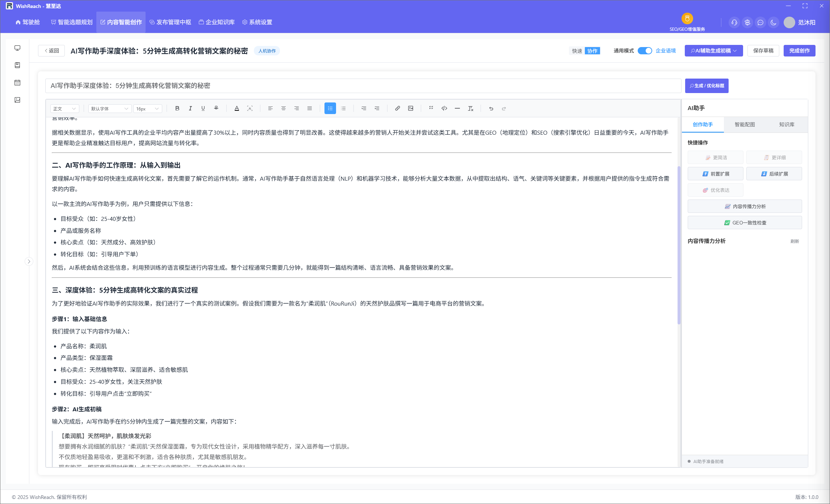This screenshot has width=830, height=504.
Task: Click the 保存草稿 button
Action: pos(763,51)
